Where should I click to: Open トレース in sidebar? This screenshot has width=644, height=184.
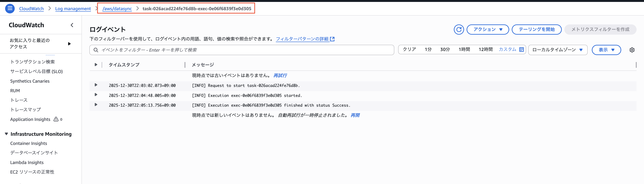click(19, 100)
